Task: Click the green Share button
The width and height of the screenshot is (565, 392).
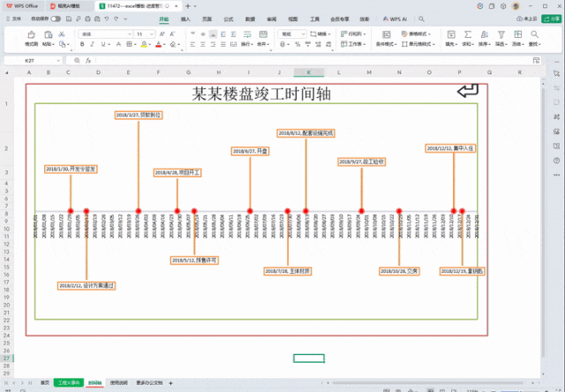Action: [x=551, y=19]
